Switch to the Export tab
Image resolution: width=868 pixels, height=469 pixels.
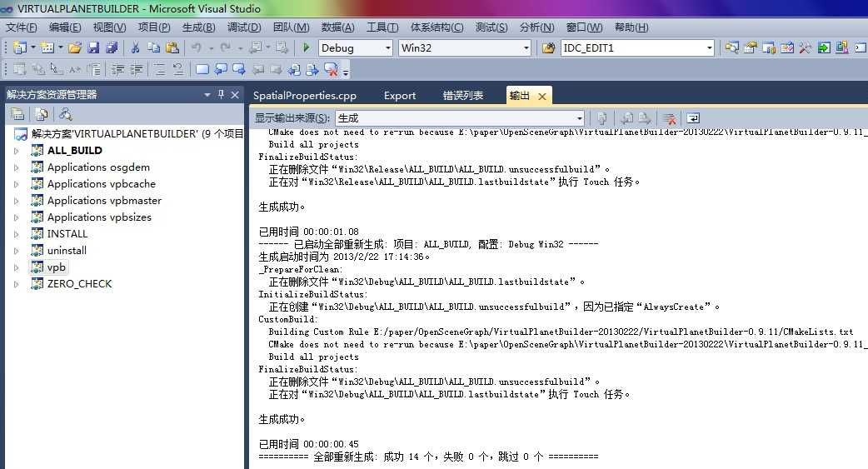click(400, 95)
